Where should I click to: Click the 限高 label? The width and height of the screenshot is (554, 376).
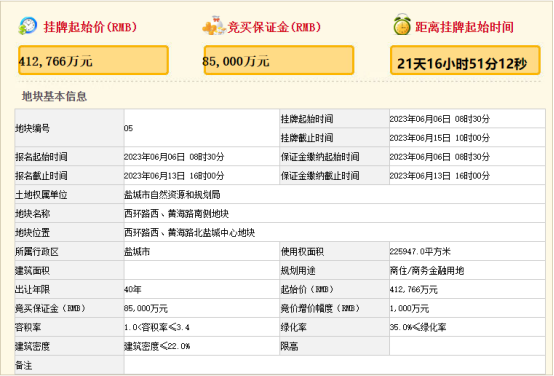click(x=290, y=347)
